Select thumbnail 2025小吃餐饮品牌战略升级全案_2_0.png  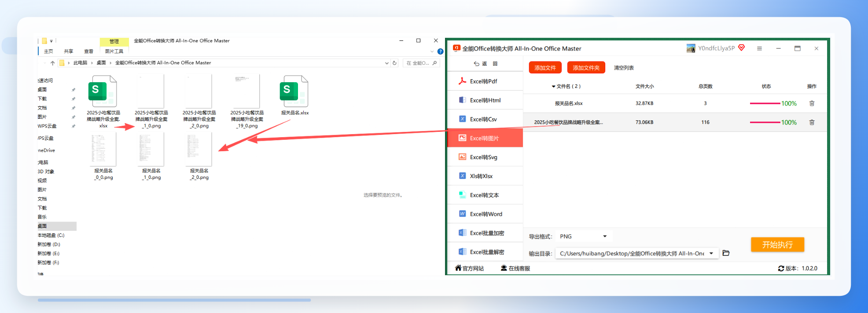click(x=199, y=91)
